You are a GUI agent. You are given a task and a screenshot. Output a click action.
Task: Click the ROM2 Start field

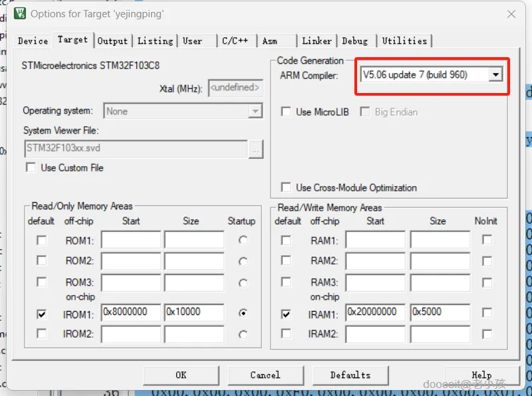tap(131, 261)
